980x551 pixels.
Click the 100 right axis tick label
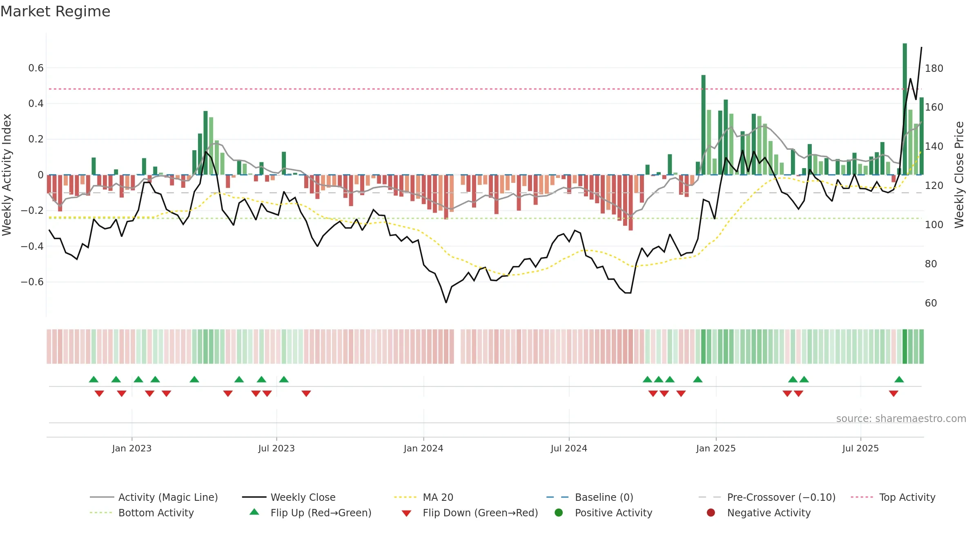pos(934,224)
